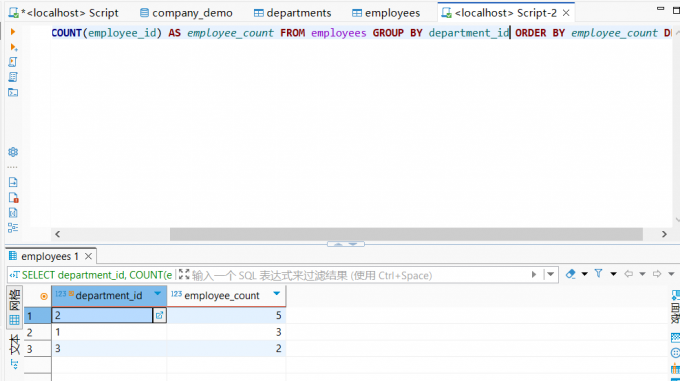Switch to the employees table tab
The image size is (680, 381).
tap(386, 13)
